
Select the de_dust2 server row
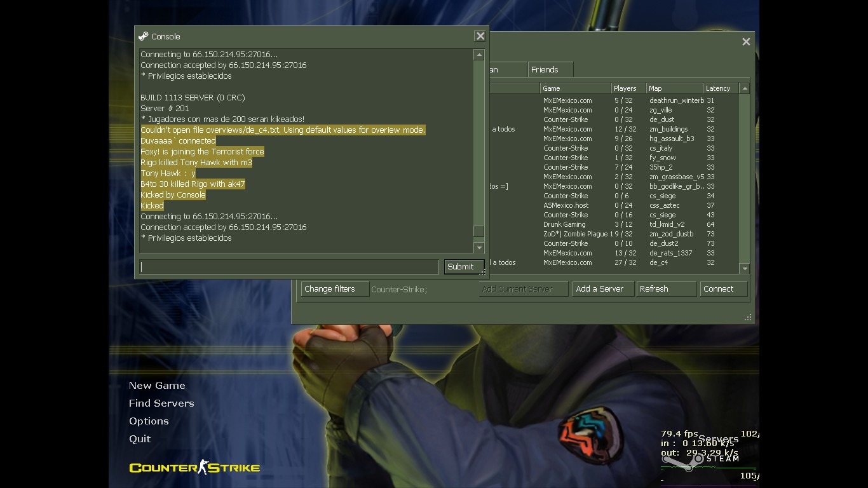pyautogui.click(x=613, y=243)
